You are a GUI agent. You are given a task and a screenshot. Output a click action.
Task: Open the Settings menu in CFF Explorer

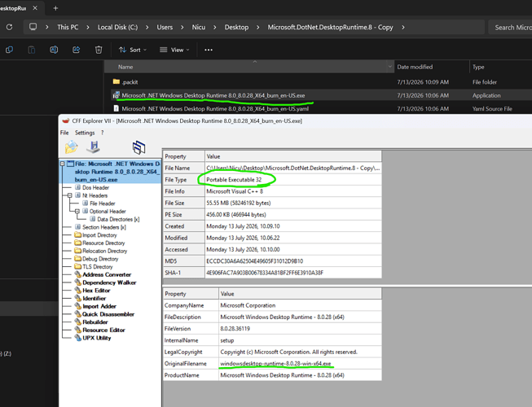point(85,133)
